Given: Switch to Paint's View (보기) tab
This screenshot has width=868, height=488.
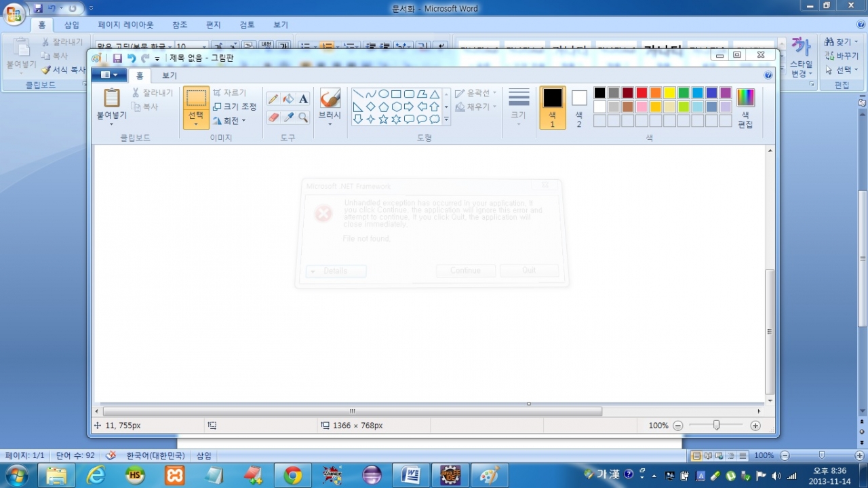Looking at the screenshot, I should [169, 75].
